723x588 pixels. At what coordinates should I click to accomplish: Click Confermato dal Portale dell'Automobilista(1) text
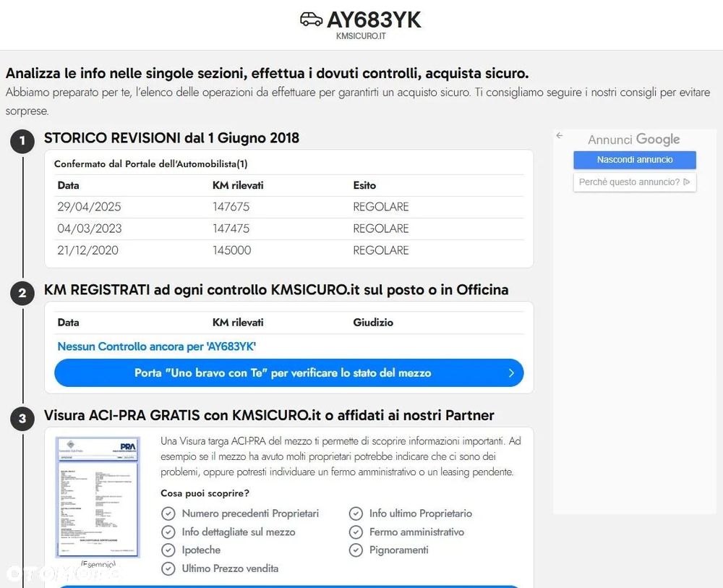coord(151,163)
